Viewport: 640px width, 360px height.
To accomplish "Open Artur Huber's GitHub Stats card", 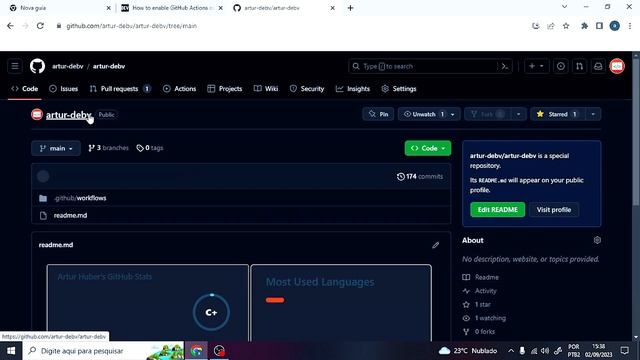I will pos(147,303).
